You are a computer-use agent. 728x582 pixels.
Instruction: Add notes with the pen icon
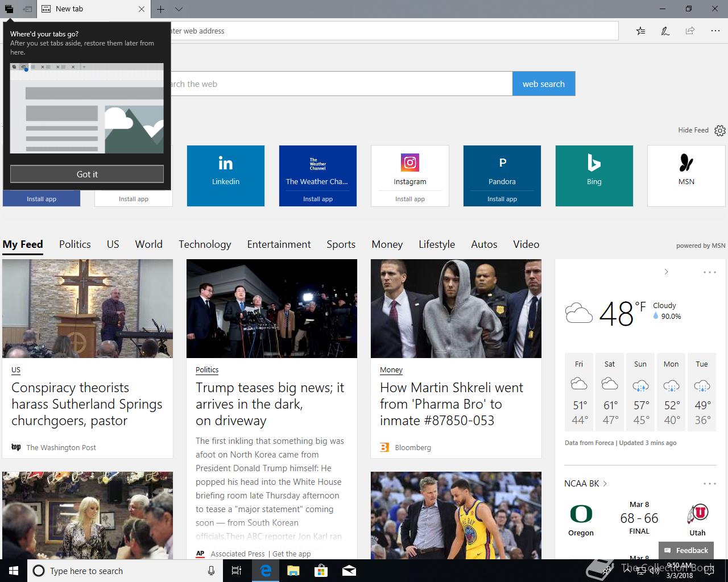tap(665, 31)
